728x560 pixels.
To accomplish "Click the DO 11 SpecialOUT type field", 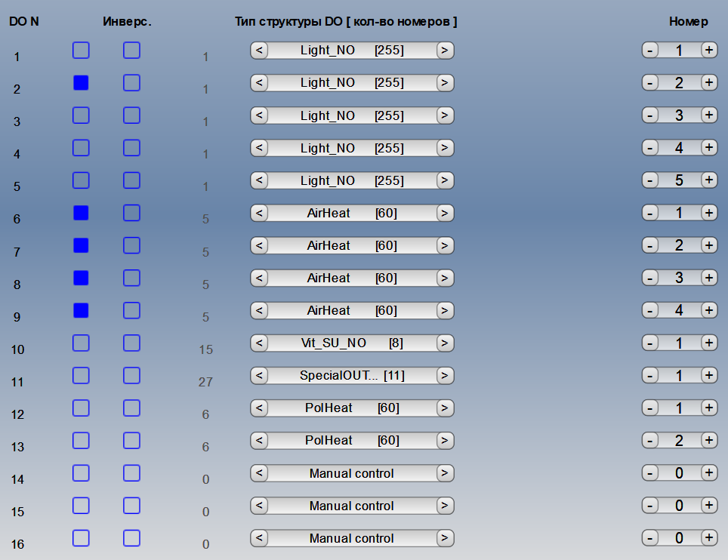I will pyautogui.click(x=352, y=376).
